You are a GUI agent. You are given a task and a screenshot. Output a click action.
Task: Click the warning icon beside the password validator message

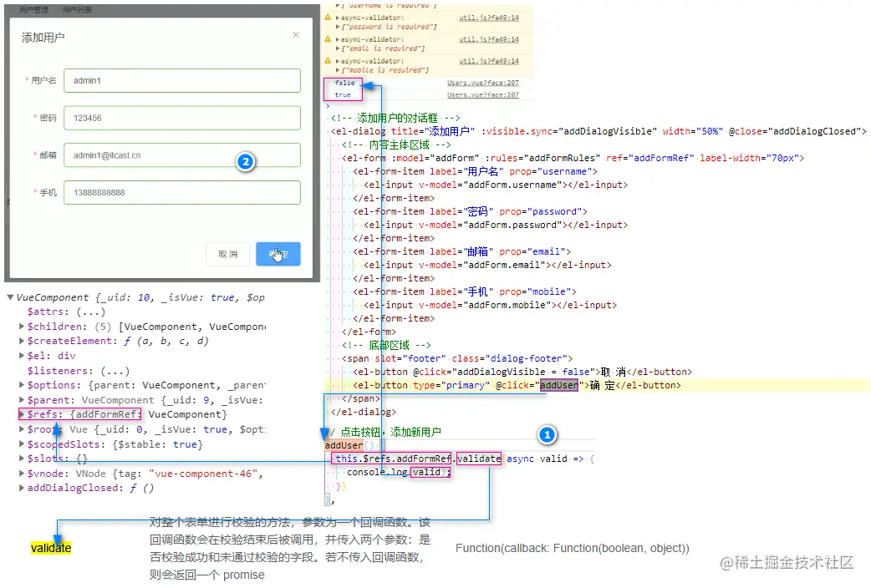(x=328, y=18)
